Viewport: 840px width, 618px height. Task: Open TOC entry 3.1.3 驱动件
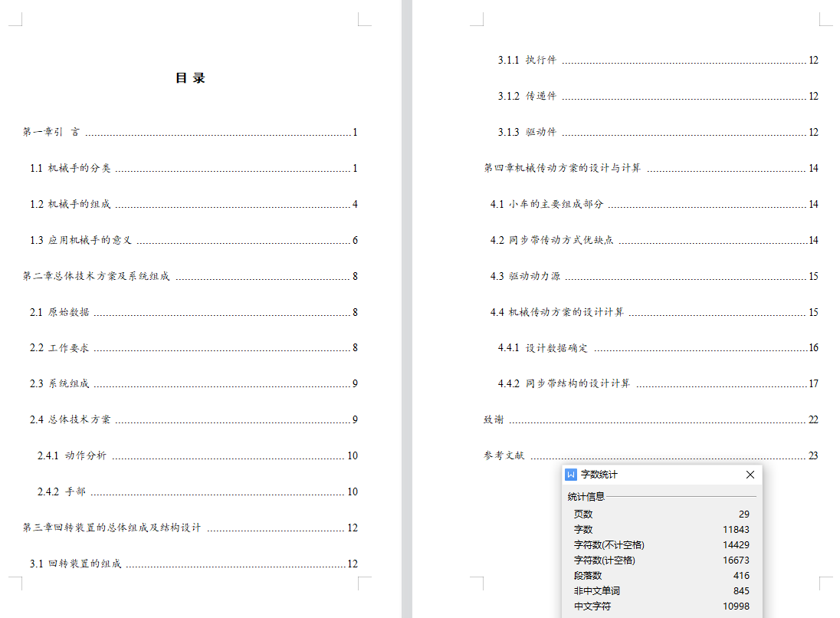point(527,132)
